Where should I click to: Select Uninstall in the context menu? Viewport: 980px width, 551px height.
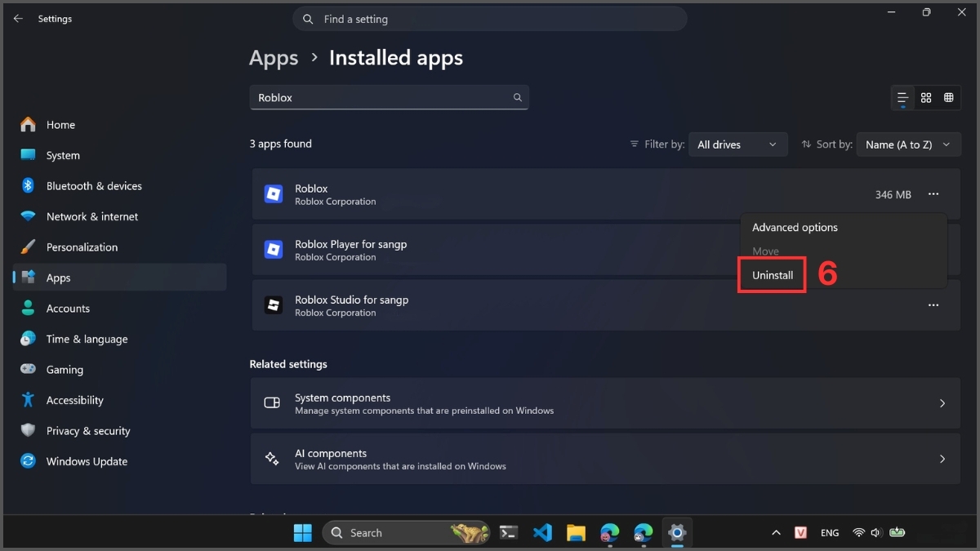[x=773, y=275]
